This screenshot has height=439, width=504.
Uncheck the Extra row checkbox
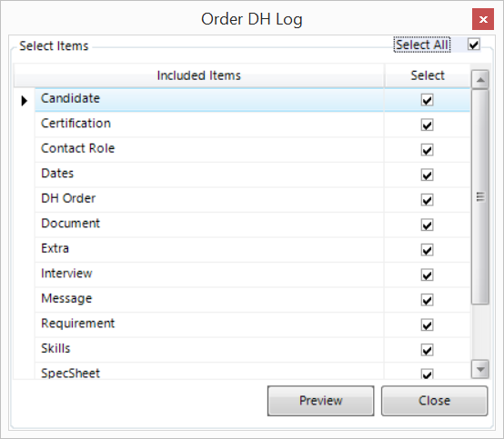(427, 250)
